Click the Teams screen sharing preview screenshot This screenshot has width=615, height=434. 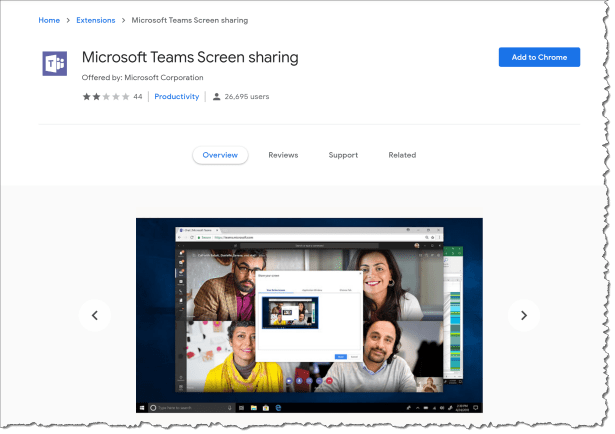click(309, 315)
